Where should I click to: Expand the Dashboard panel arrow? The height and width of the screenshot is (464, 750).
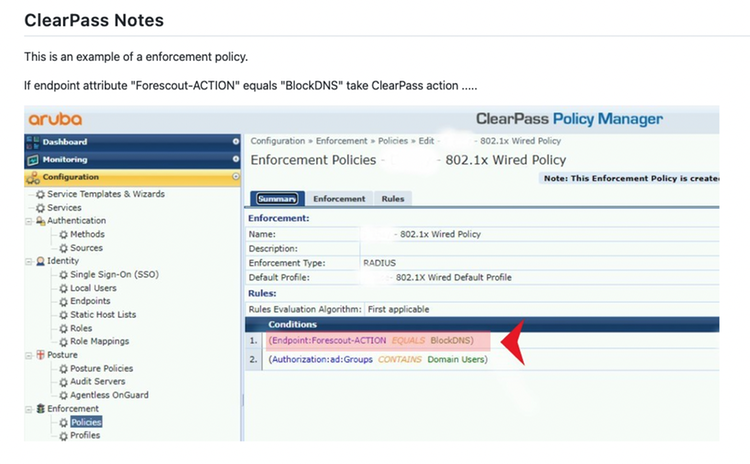coord(235,142)
